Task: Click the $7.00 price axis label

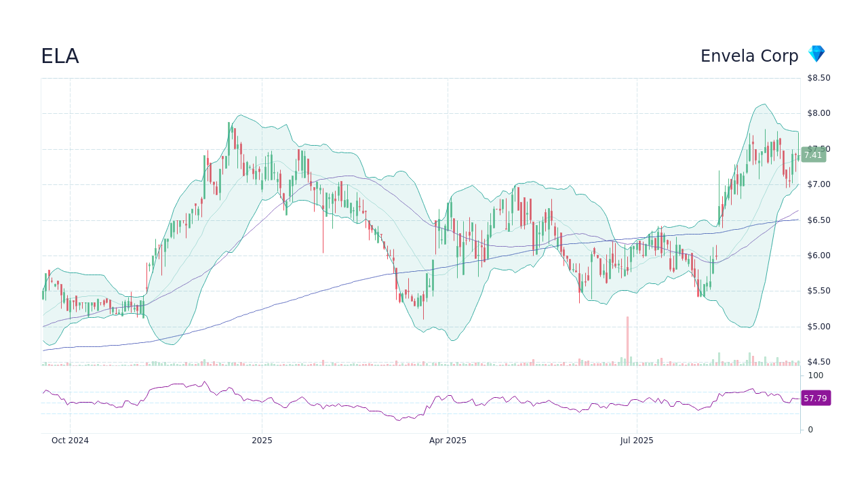Action: click(x=818, y=184)
